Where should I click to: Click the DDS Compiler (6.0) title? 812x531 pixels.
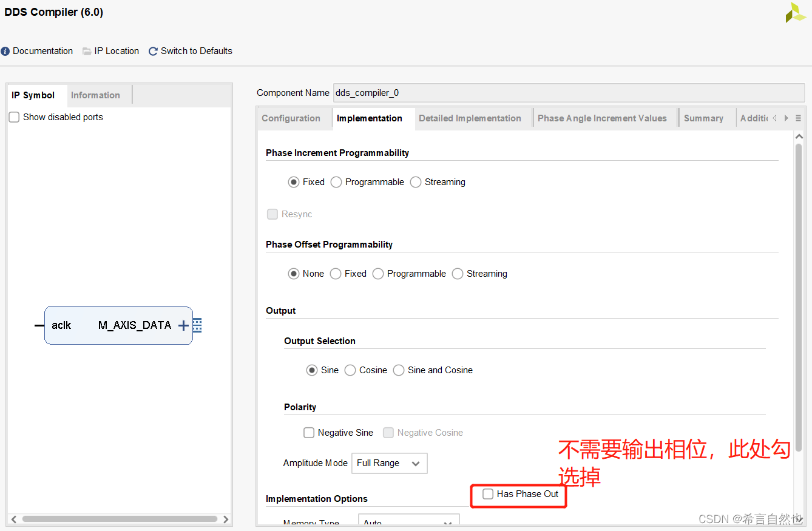(x=54, y=12)
